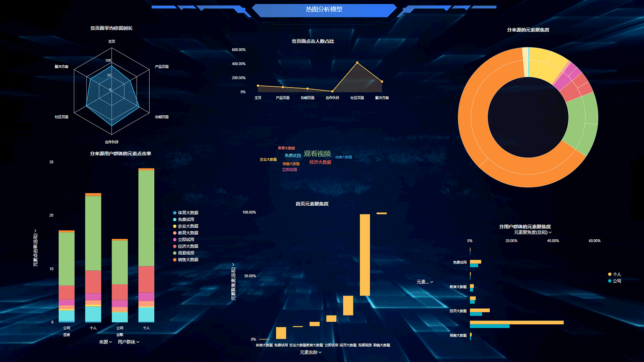Click the 热图分析模型 dashboard title

tap(324, 9)
